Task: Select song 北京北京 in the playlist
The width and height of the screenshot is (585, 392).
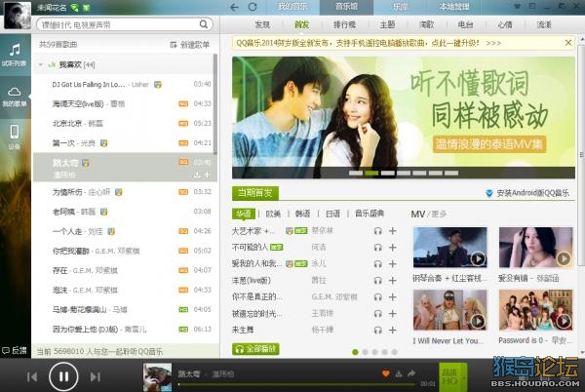Action: pos(124,123)
